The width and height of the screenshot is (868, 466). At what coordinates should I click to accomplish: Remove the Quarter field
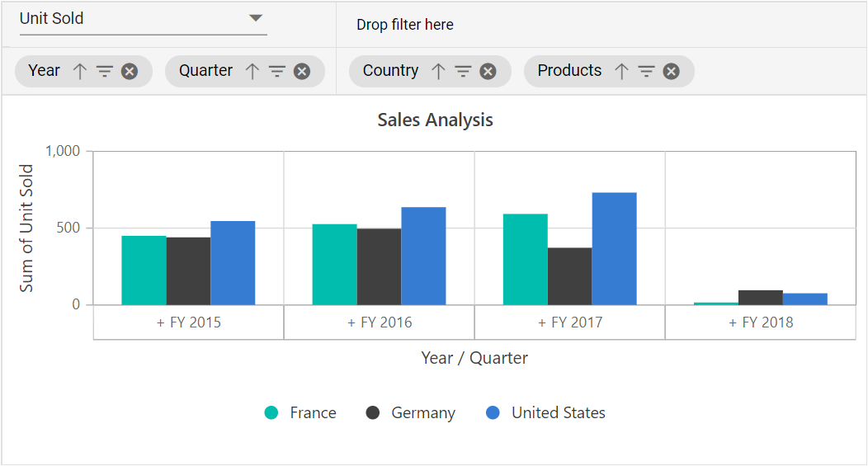[x=302, y=72]
